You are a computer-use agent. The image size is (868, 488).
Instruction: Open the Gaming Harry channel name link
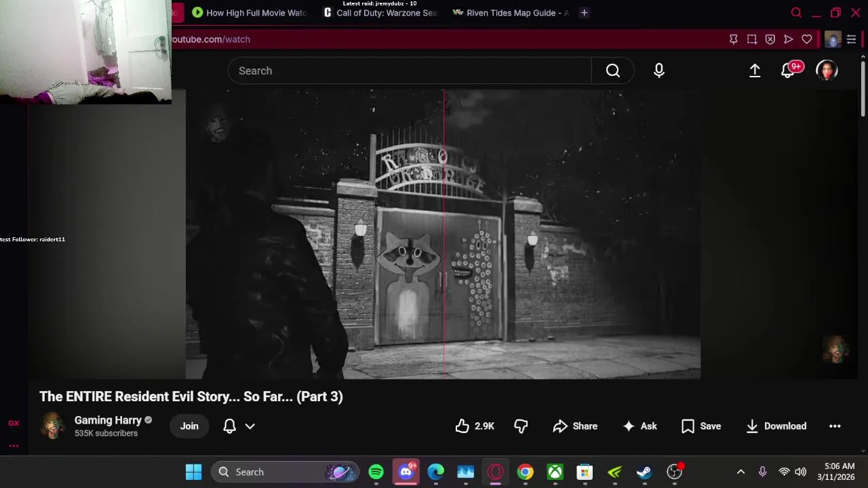pos(108,420)
